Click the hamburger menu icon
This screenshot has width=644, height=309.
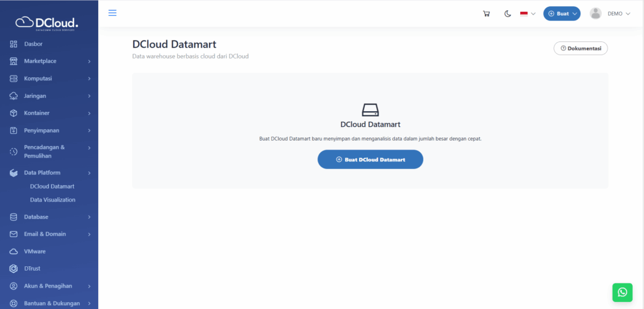[x=113, y=13]
